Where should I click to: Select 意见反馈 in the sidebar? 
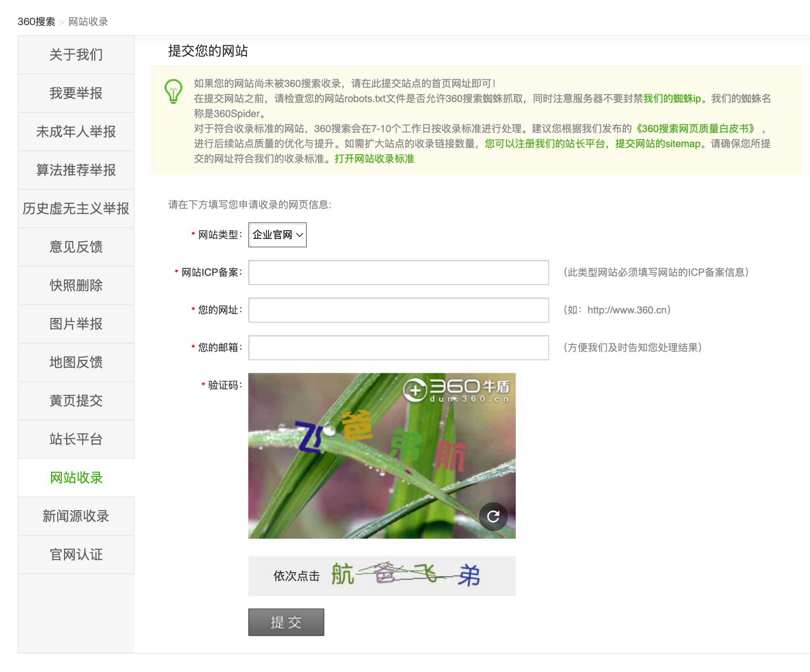click(x=76, y=247)
